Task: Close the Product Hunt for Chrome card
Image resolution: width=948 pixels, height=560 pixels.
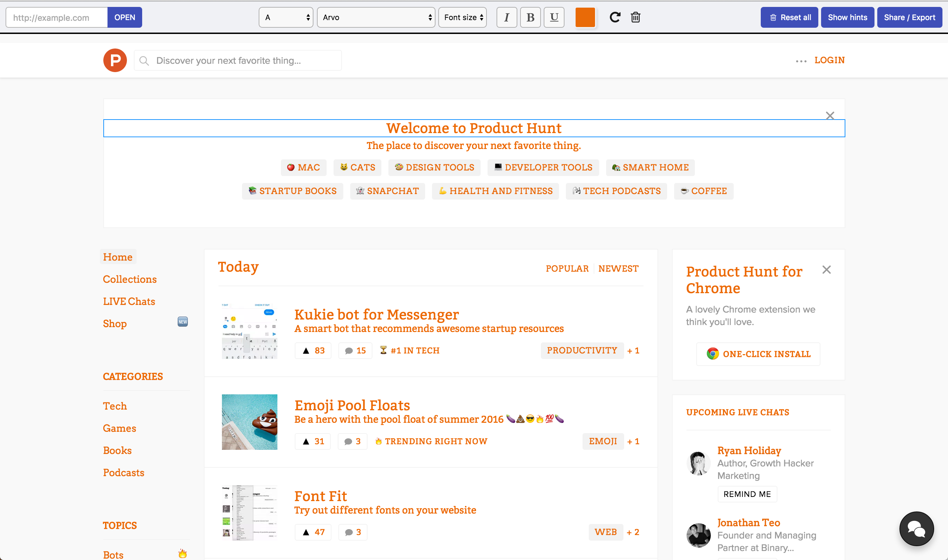Action: tap(826, 270)
